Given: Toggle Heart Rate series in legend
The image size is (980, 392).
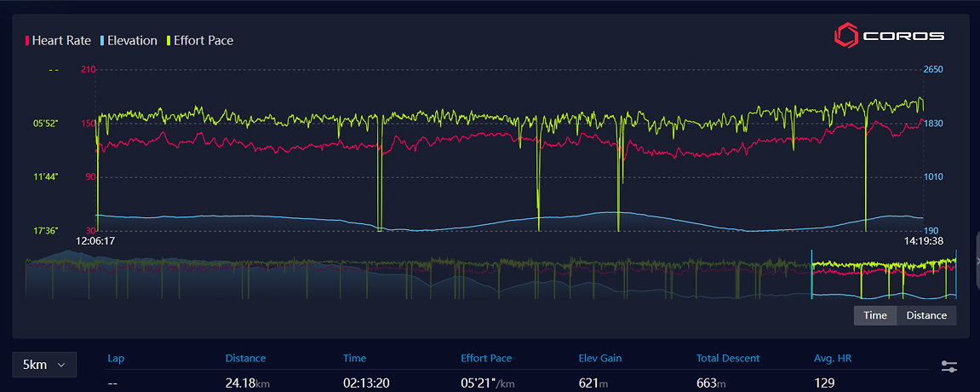Looking at the screenshot, I should coord(58,41).
